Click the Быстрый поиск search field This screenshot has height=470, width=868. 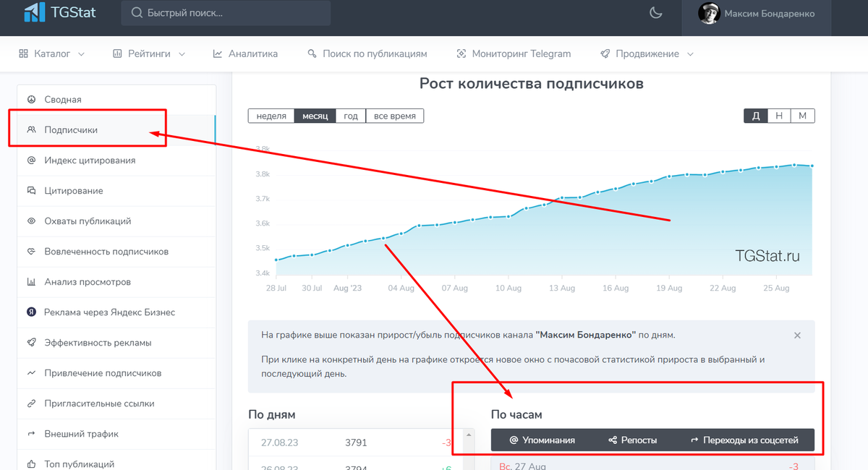coord(226,13)
